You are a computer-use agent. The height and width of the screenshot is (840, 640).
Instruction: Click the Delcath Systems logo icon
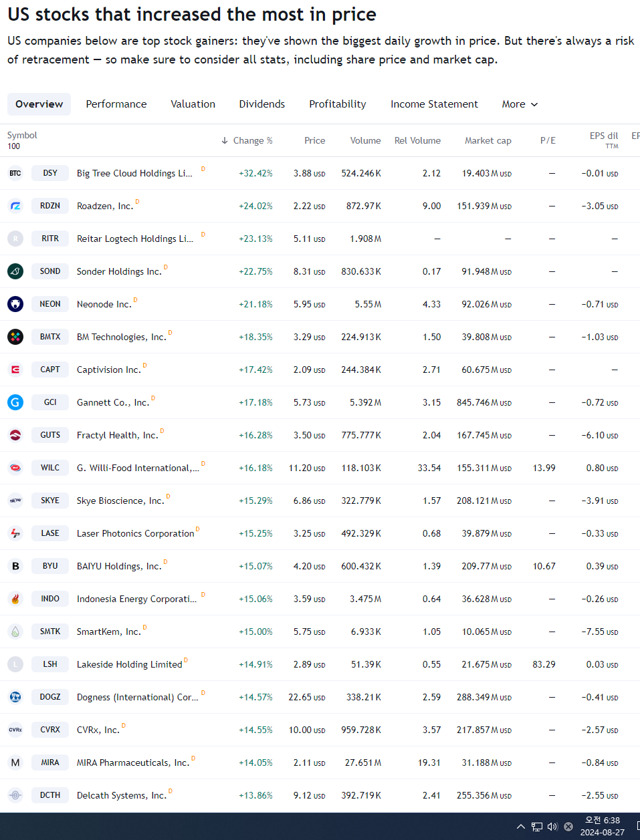(15, 795)
